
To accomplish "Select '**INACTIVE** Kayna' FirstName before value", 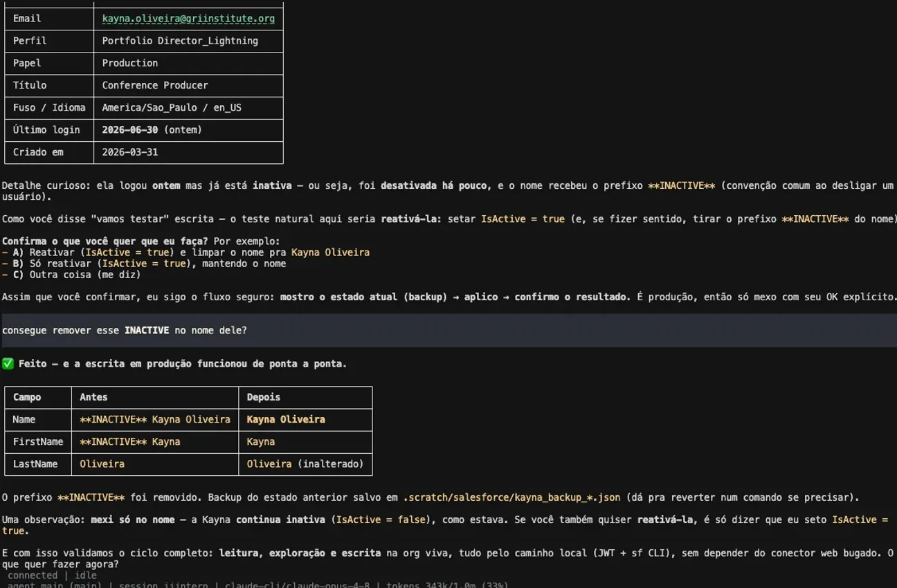I will coord(130,441).
